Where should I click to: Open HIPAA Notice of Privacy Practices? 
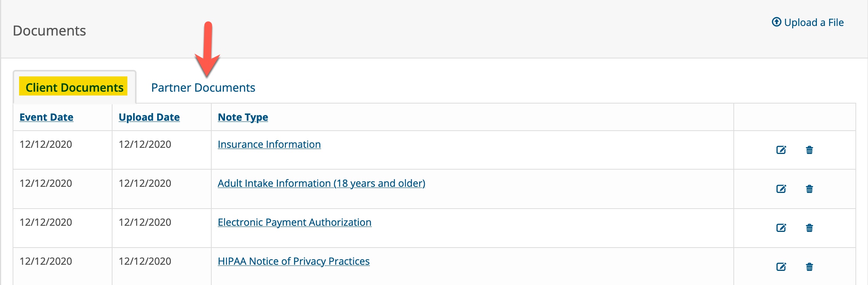[x=293, y=261]
